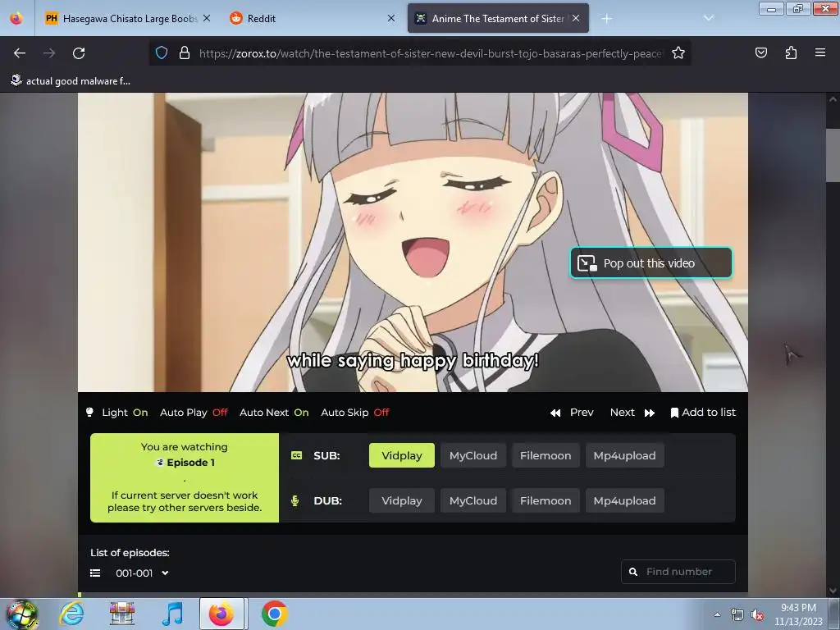
Task: Show hidden system tray icons arrow
Action: click(717, 614)
